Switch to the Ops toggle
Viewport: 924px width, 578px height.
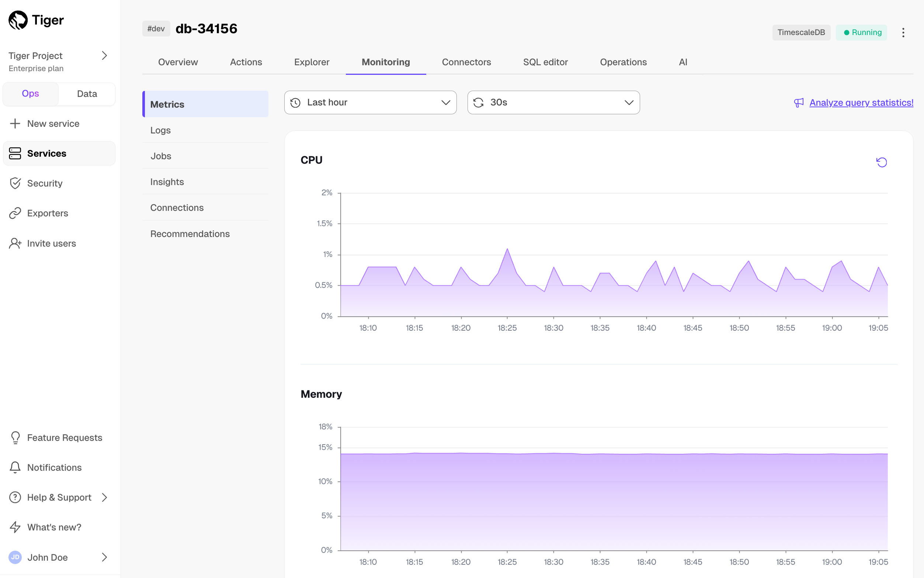coord(31,94)
